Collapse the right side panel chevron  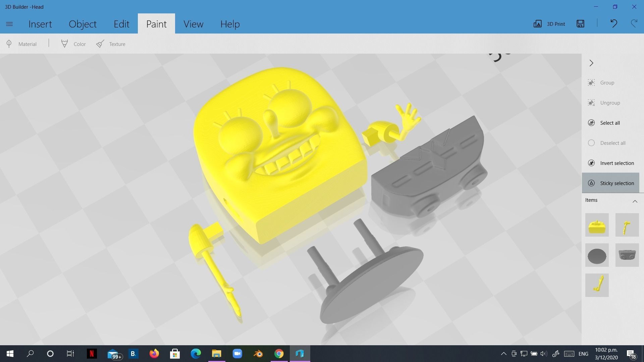click(x=591, y=63)
